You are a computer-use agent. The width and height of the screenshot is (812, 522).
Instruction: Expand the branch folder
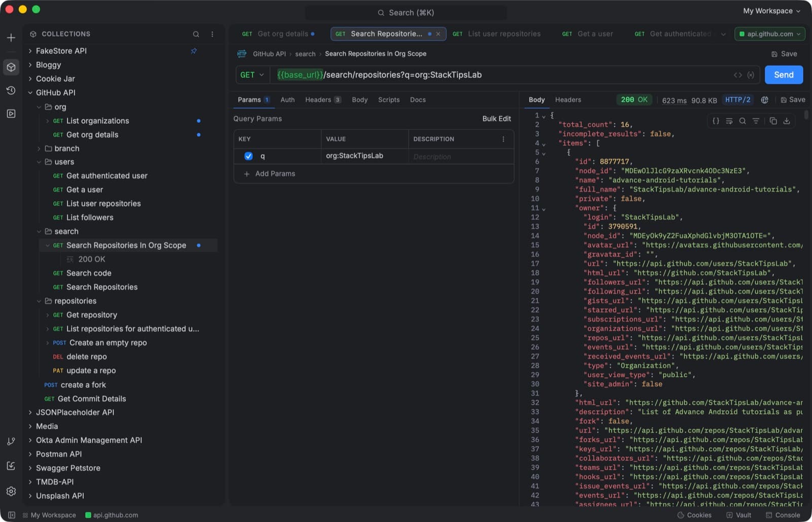[x=39, y=149]
